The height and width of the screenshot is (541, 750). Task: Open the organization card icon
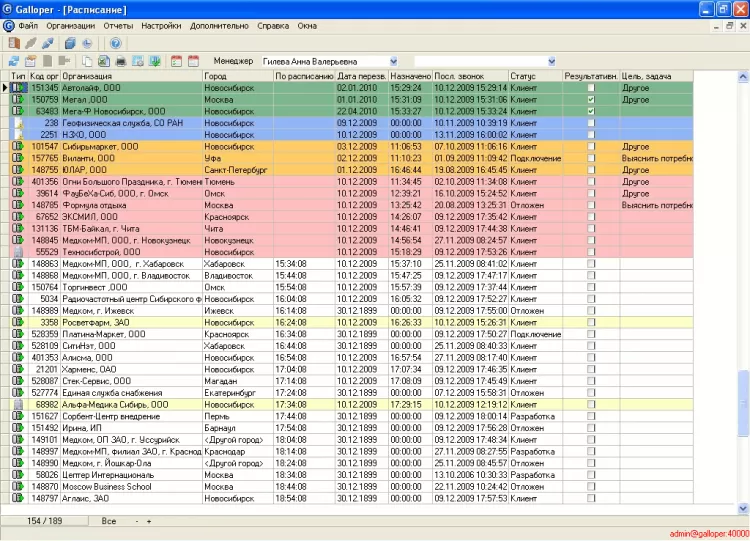tap(31, 61)
